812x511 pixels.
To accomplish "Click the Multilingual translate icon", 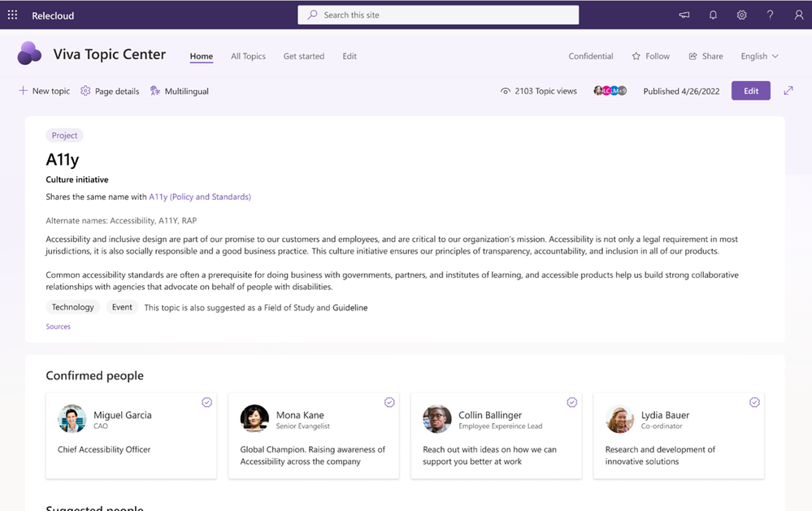I will (154, 91).
